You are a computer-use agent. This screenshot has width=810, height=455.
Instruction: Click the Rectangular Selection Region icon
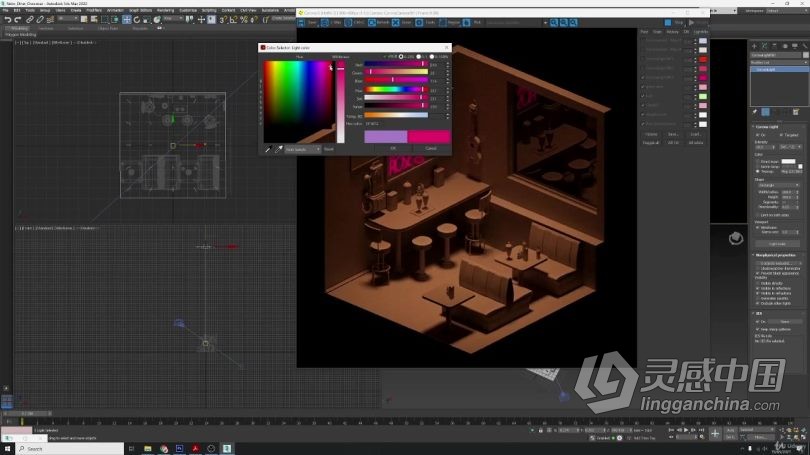tap(105, 20)
